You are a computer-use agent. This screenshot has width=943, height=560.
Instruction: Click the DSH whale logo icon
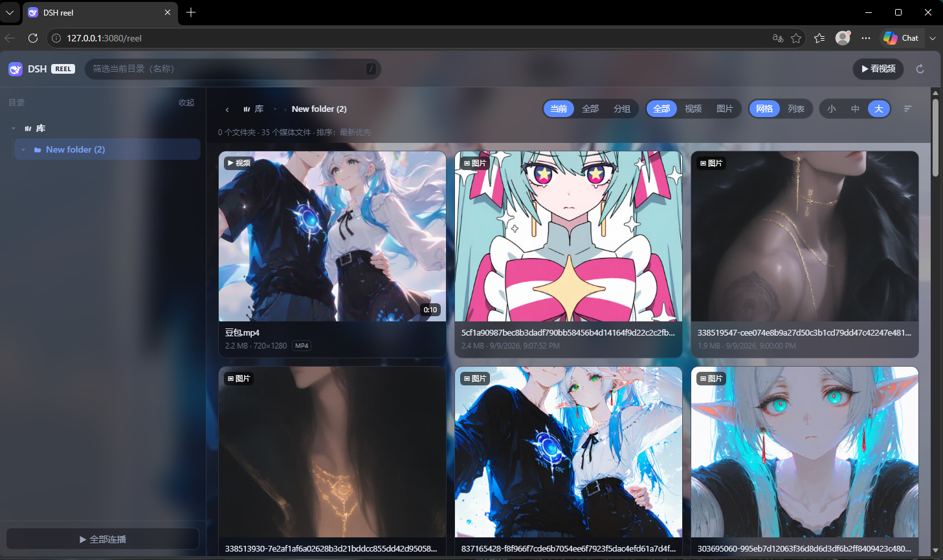(16, 69)
